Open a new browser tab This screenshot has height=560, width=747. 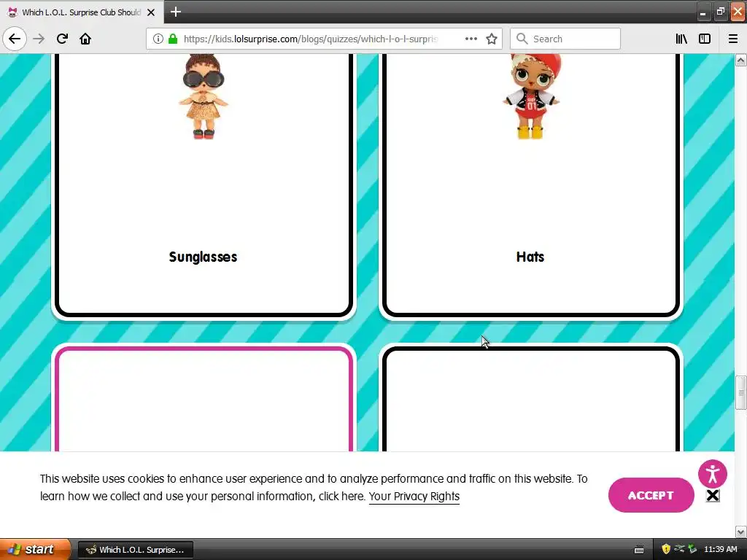[175, 12]
